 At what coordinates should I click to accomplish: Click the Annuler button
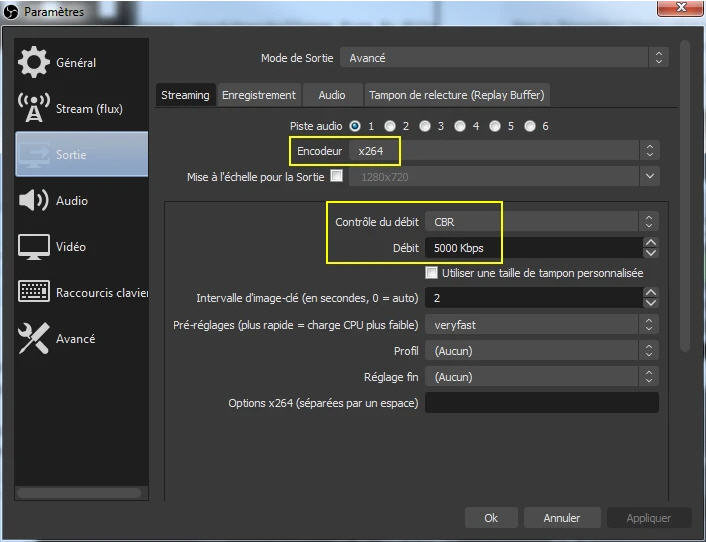(x=562, y=518)
